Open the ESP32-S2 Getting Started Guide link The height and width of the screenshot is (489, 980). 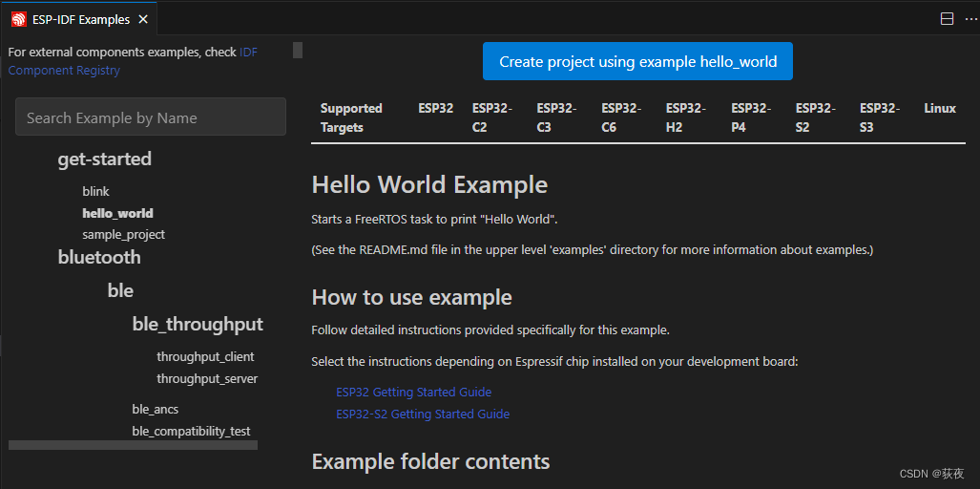point(423,414)
